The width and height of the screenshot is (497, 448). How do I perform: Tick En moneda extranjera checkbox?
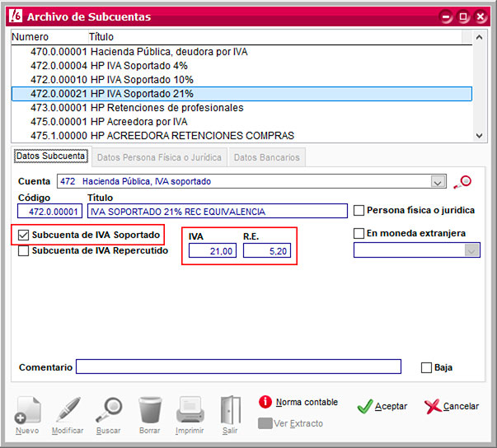tap(359, 233)
